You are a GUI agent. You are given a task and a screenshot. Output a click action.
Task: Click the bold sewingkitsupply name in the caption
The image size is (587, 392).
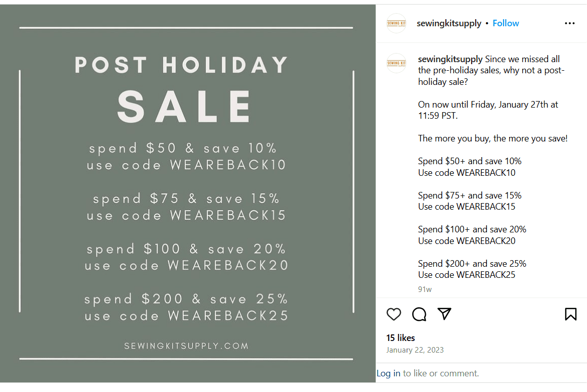[x=450, y=59]
